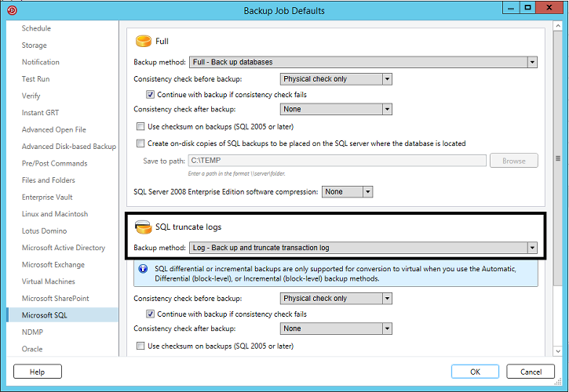Toggle Continue with backup checkbox under Full
Screen dimensions: 569x392
pos(150,95)
